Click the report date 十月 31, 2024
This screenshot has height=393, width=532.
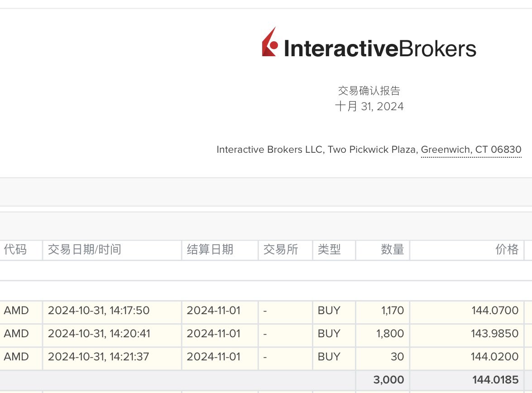coord(369,107)
